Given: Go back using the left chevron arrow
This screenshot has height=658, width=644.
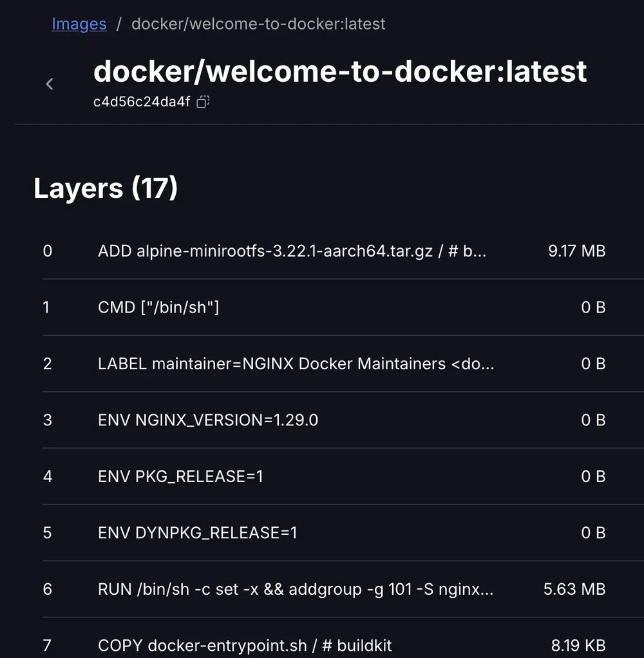Looking at the screenshot, I should pos(50,84).
